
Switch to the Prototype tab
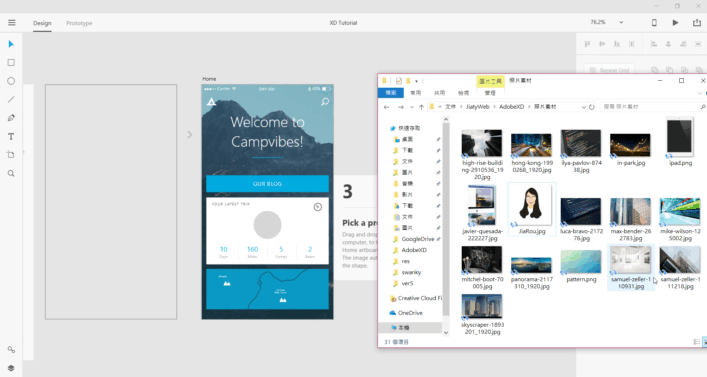point(79,23)
